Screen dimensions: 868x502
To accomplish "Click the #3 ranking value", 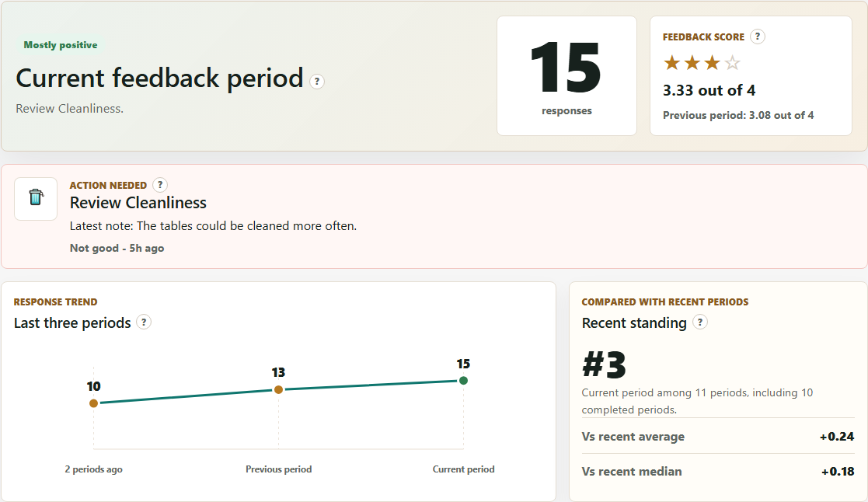I will [604, 364].
